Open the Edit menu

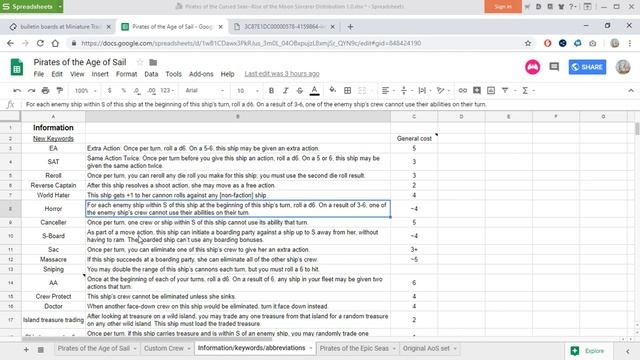pyautogui.click(x=57, y=74)
